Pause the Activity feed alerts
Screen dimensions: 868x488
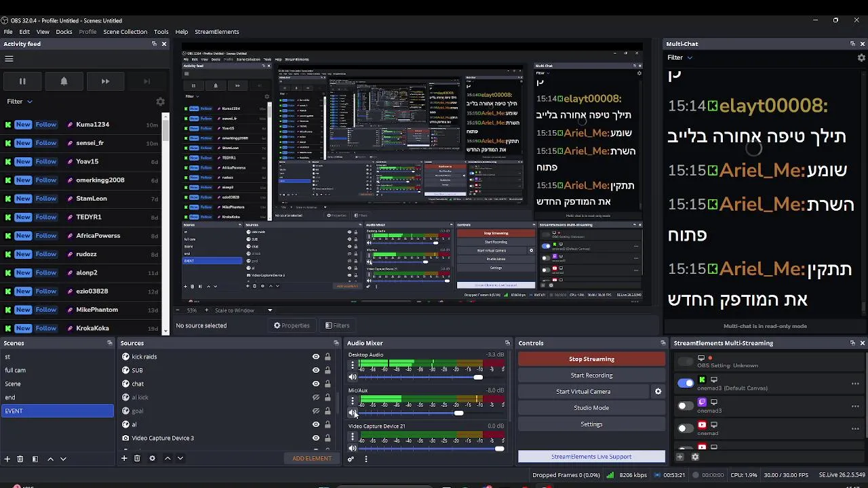[x=22, y=81]
